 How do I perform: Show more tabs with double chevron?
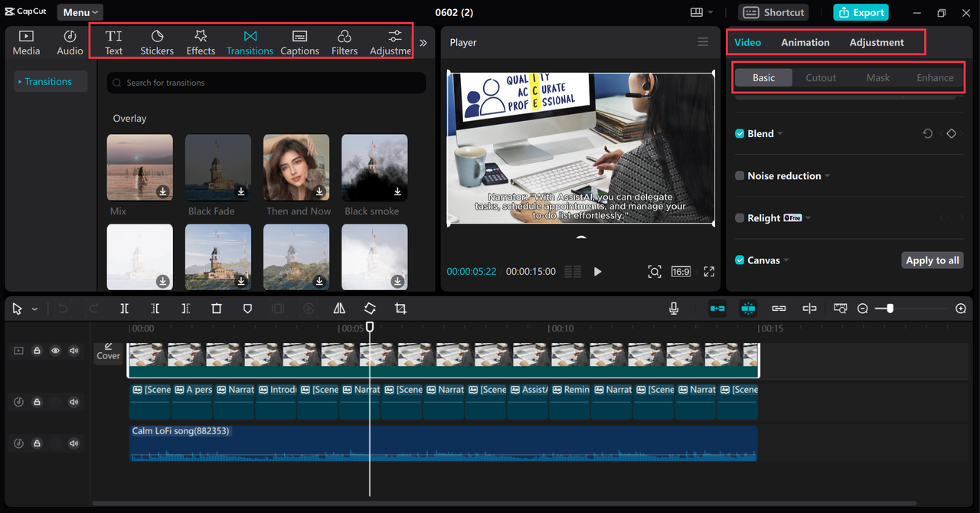[x=423, y=43]
